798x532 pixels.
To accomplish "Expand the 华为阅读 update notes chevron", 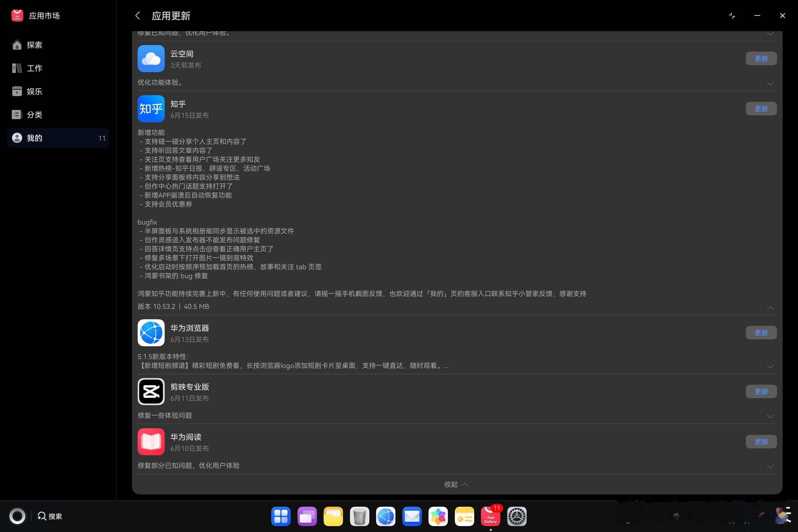I will [770, 467].
